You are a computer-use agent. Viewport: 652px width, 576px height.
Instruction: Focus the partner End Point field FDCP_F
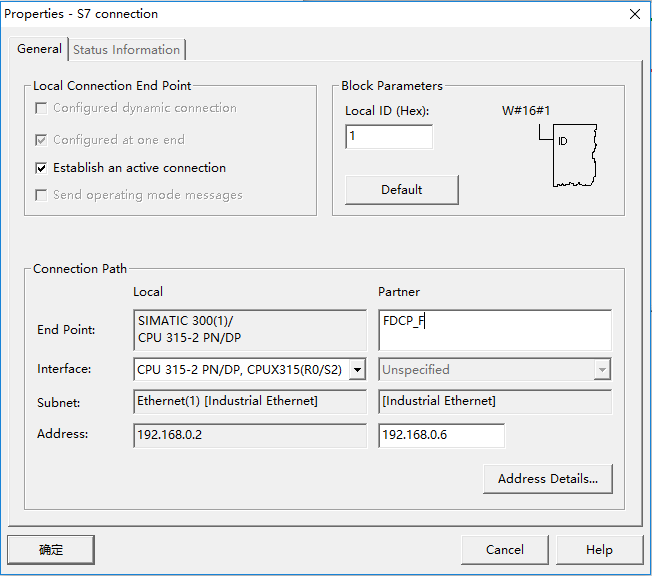click(494, 329)
